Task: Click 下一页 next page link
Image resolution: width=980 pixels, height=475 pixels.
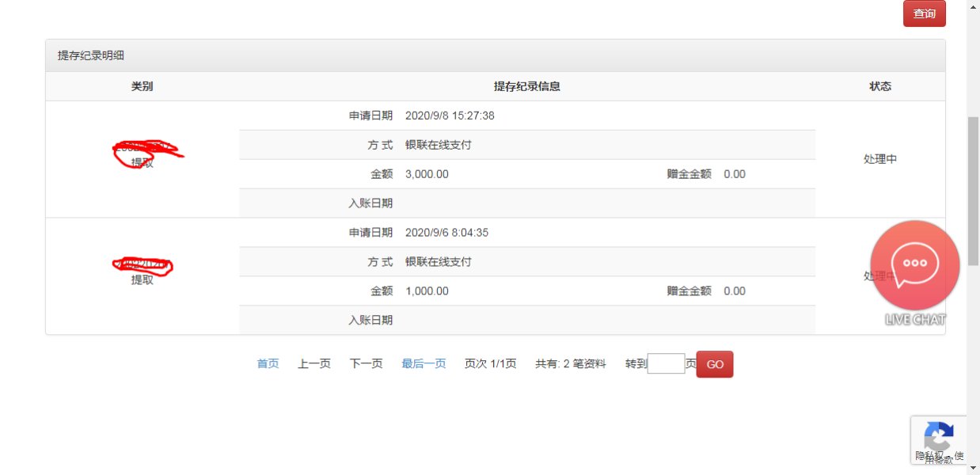Action: pyautogui.click(x=366, y=364)
